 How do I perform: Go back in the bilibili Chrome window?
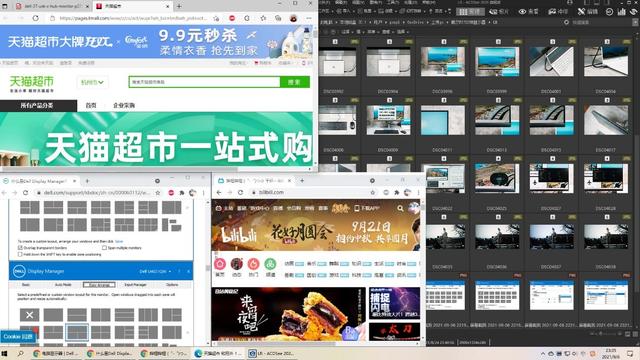tap(219, 192)
